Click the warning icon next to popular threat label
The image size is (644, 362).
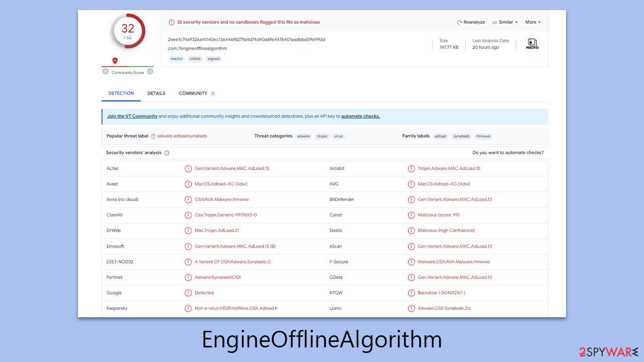[x=152, y=136]
